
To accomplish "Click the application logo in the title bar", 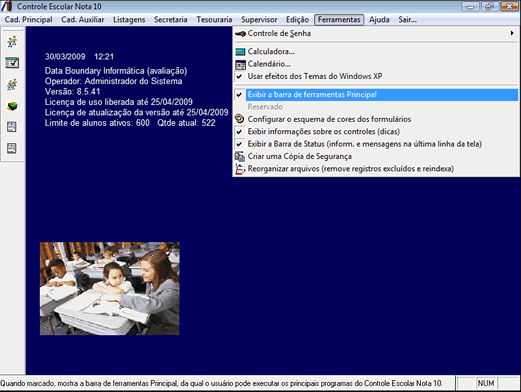I will point(6,6).
